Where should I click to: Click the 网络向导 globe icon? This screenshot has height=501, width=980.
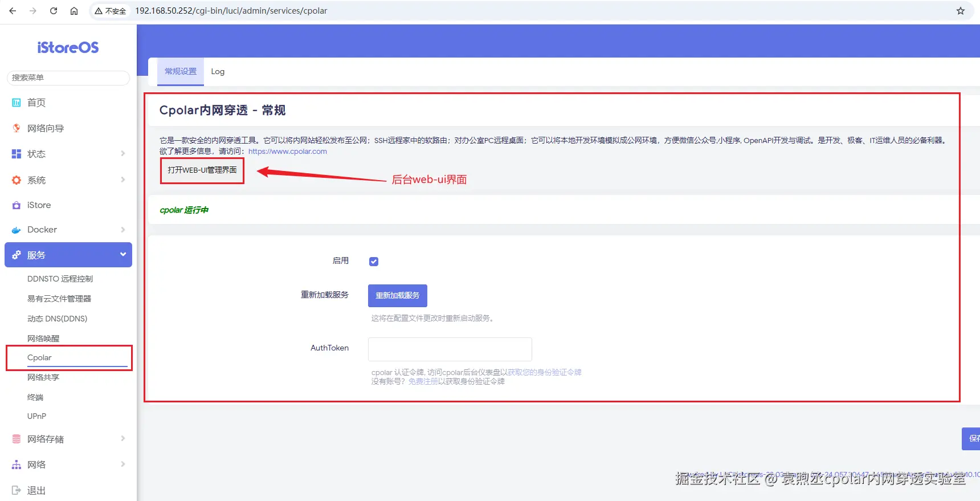pos(17,128)
